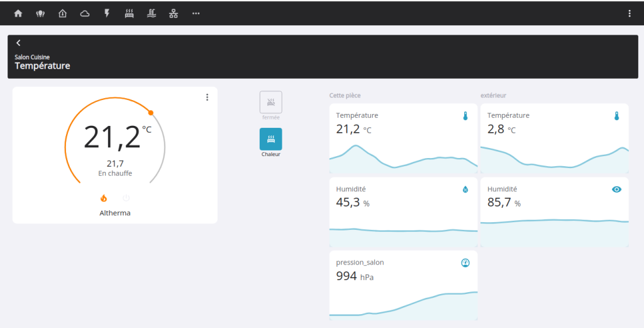Turn off Altherma with power icon

pos(126,198)
